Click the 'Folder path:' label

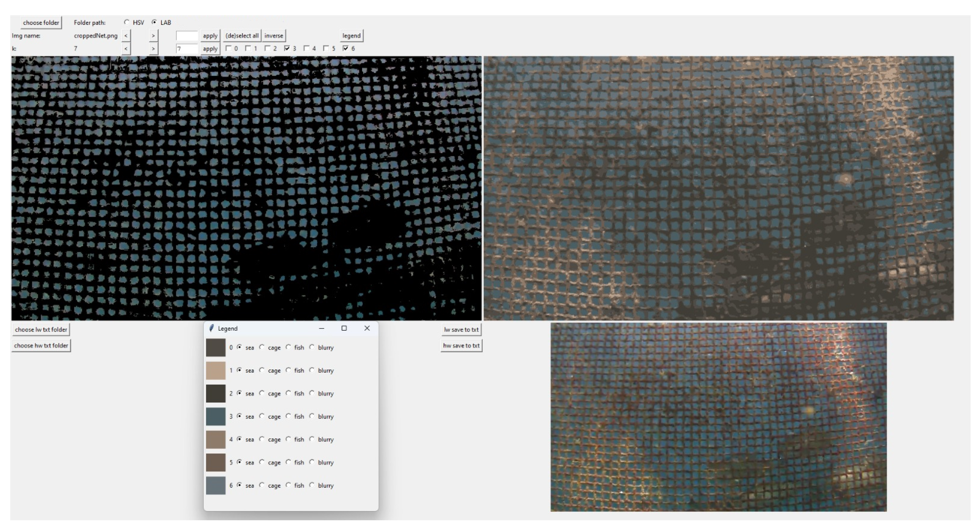point(90,23)
